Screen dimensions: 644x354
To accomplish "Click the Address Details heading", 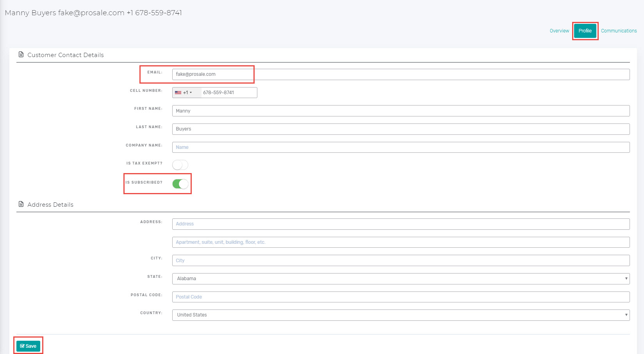I will 50,205.
